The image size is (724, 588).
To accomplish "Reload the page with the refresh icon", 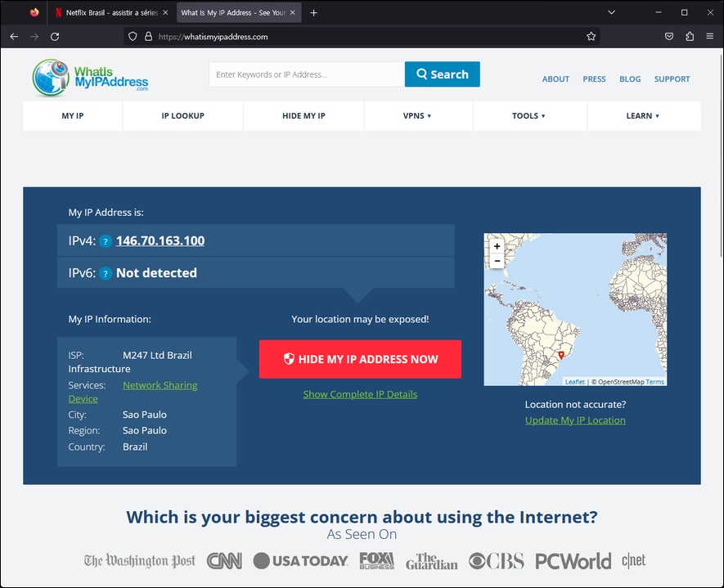I will 55,37.
